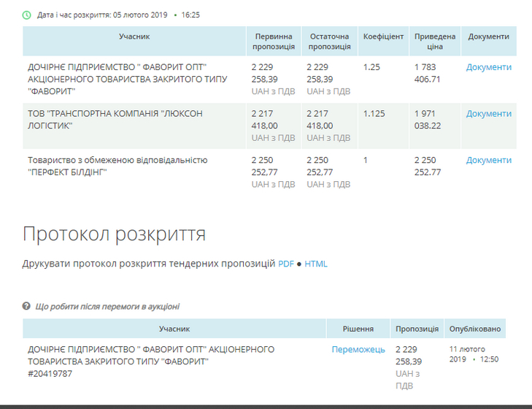Open Документи link for ФАВОРИТ ОПТ
Screen dimensions: 532x409
click(488, 67)
